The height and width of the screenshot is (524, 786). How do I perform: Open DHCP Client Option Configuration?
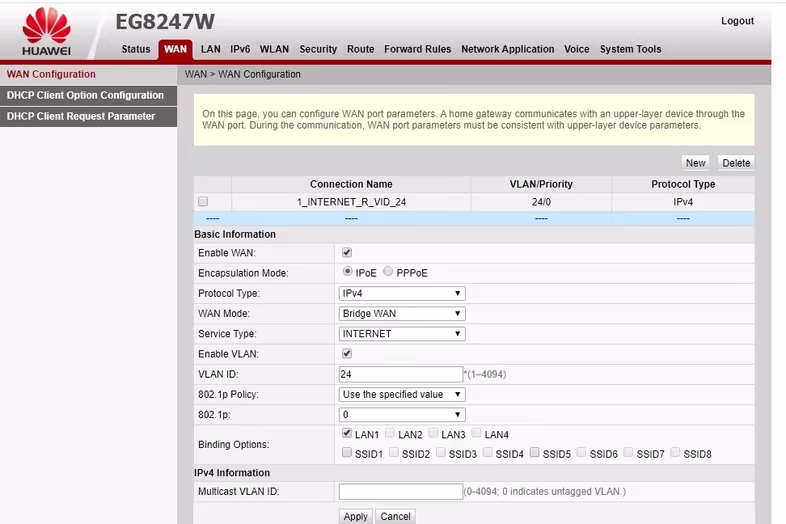point(88,95)
